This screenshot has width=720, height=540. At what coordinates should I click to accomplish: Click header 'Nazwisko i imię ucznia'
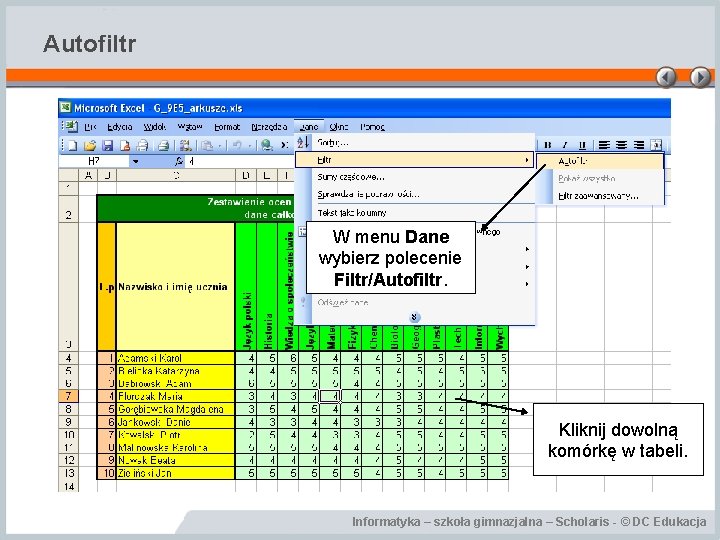tap(173, 287)
